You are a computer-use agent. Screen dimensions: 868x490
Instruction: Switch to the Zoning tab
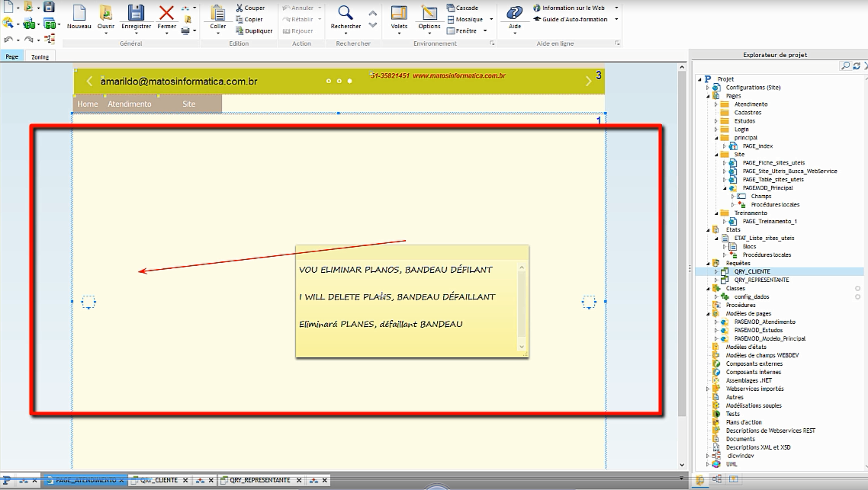[40, 56]
